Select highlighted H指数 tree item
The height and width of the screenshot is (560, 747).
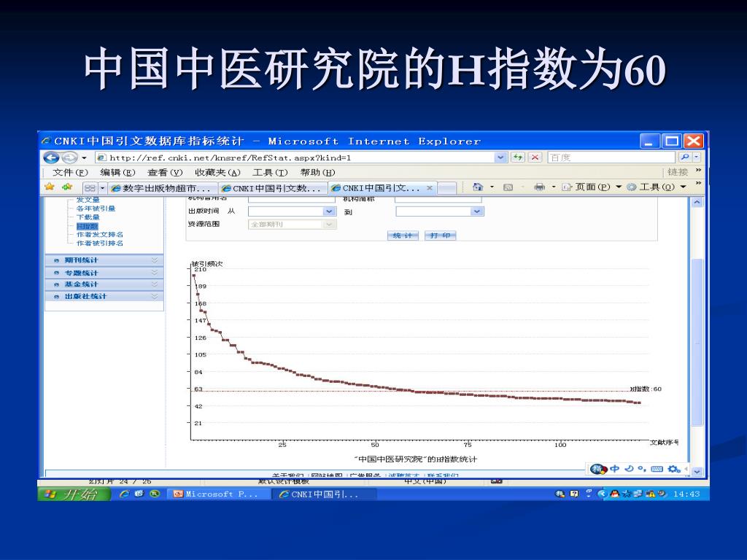click(x=88, y=226)
